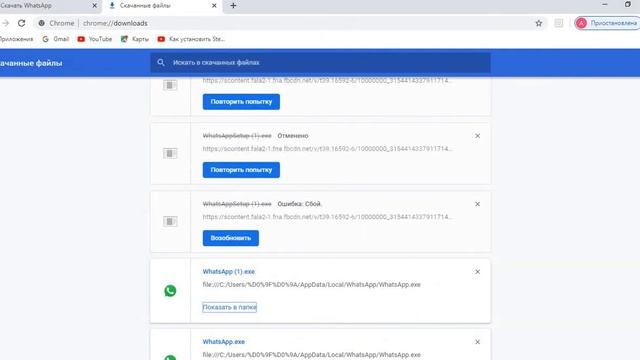Click the file icon of the Отменено download
This screenshot has width=640, height=360.
click(x=170, y=153)
